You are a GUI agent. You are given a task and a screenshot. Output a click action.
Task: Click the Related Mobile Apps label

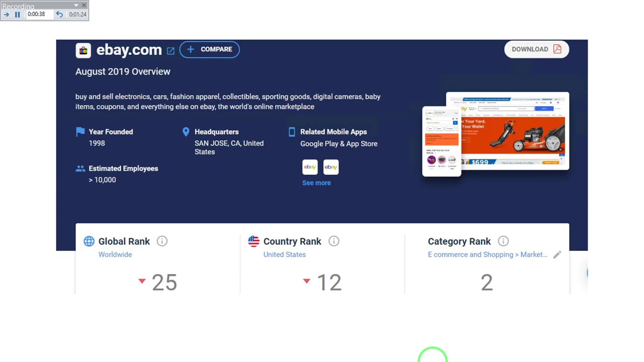pos(334,132)
